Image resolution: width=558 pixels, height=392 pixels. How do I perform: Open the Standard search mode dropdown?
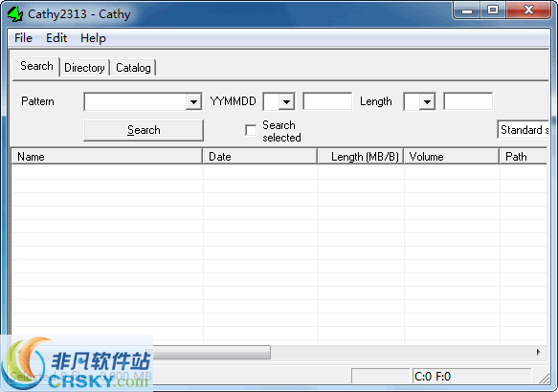pos(523,130)
